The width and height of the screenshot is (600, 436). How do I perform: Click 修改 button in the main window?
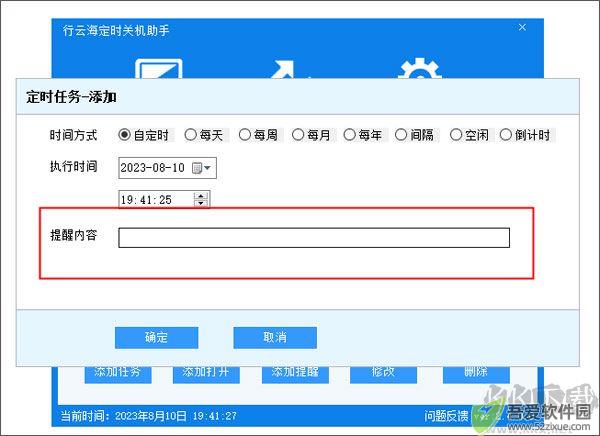click(x=383, y=374)
